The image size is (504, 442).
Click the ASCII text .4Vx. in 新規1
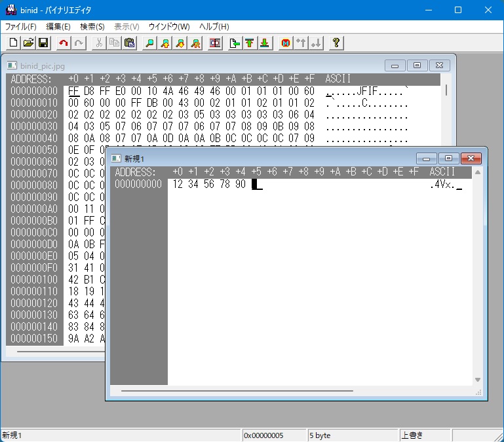(442, 185)
